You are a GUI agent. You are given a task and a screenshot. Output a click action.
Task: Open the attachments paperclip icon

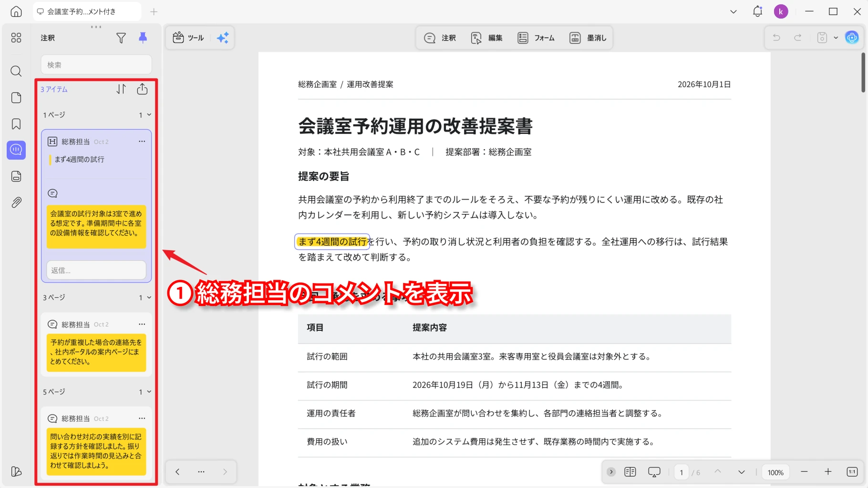(x=16, y=203)
